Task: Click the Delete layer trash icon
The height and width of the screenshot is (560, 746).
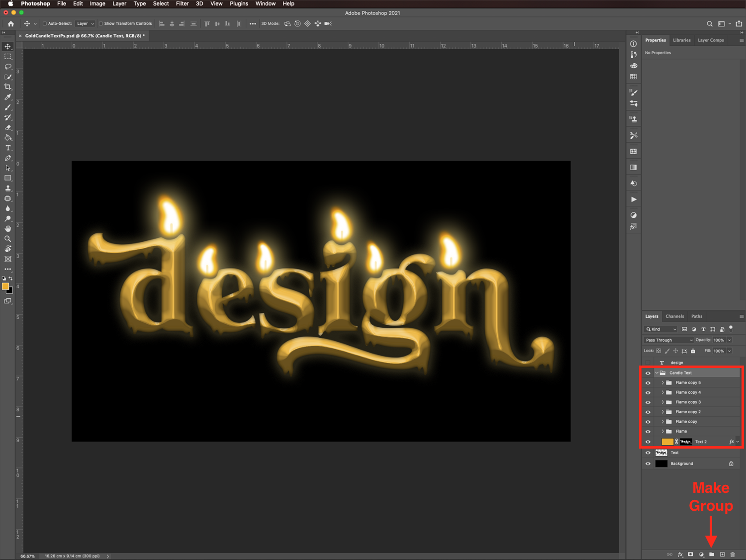Action: (733, 554)
